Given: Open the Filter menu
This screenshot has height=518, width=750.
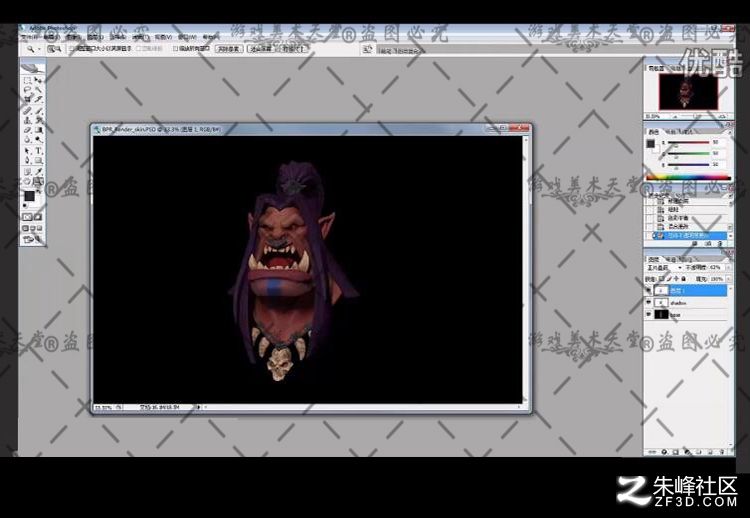Looking at the screenshot, I should click(x=140, y=37).
